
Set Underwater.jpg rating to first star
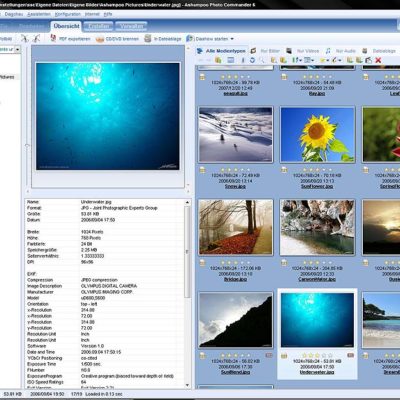(304, 355)
